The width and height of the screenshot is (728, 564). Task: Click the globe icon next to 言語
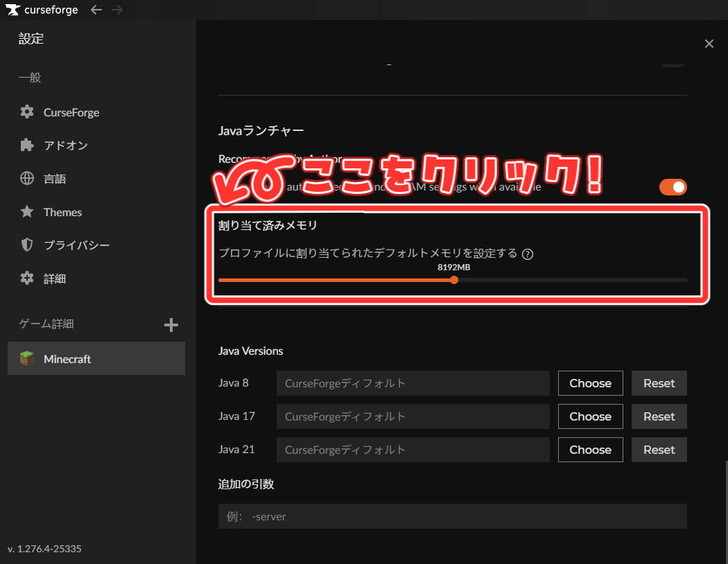(26, 178)
